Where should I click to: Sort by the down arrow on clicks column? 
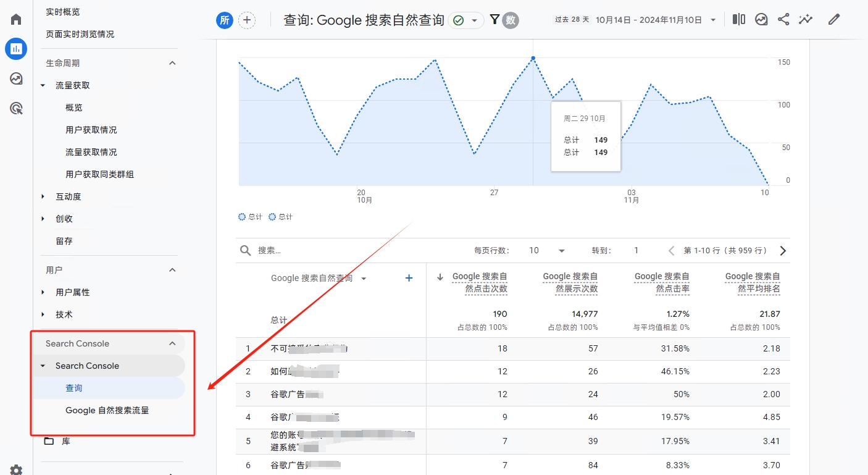[x=440, y=277]
